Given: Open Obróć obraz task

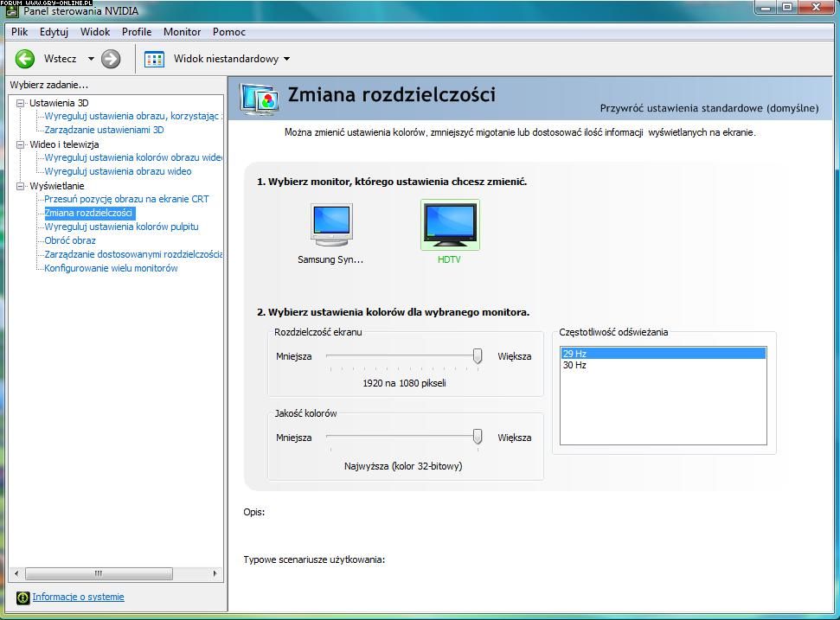Looking at the screenshot, I should coord(70,240).
